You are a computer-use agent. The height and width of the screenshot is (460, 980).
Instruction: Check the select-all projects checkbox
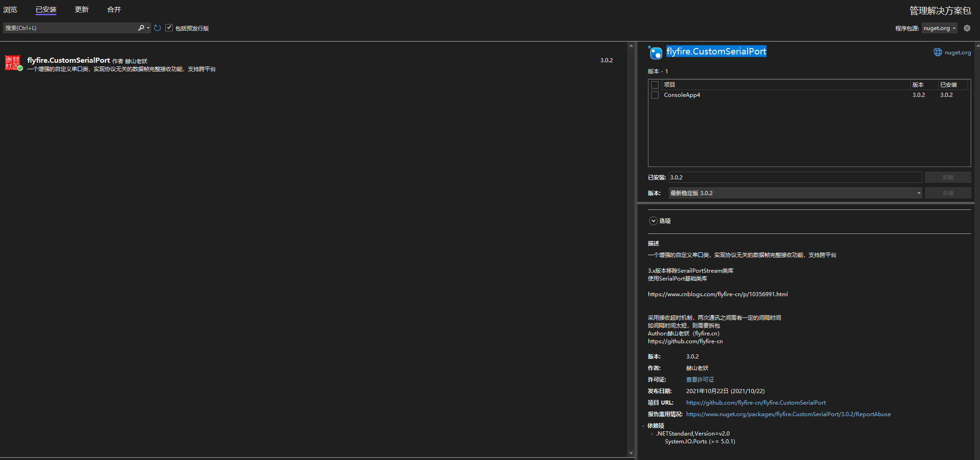(655, 85)
